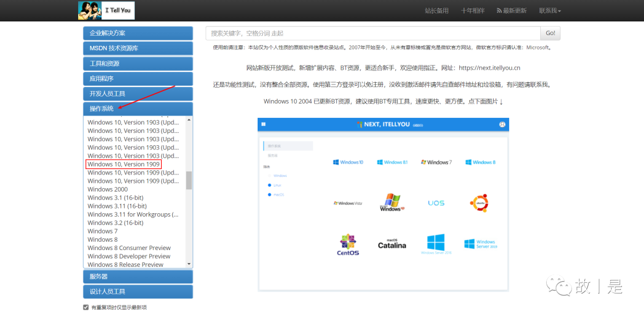644x315 pixels.
Task: Select Windows 8 Consumer Preview
Action: point(129,248)
